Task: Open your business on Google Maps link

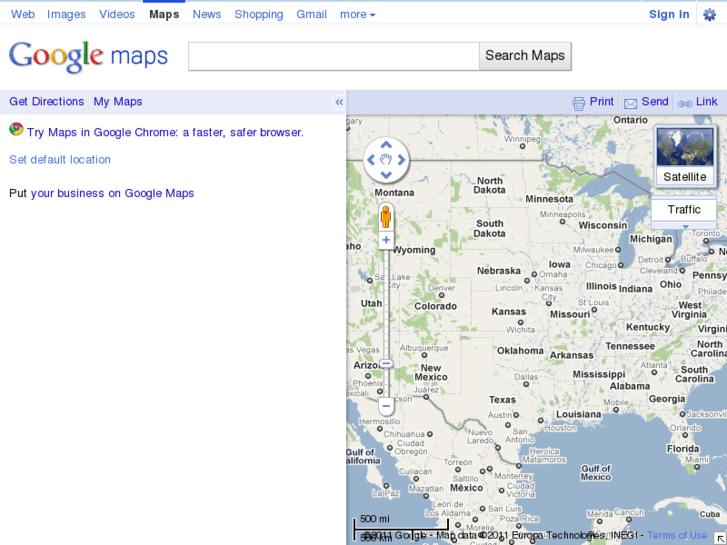Action: click(112, 193)
